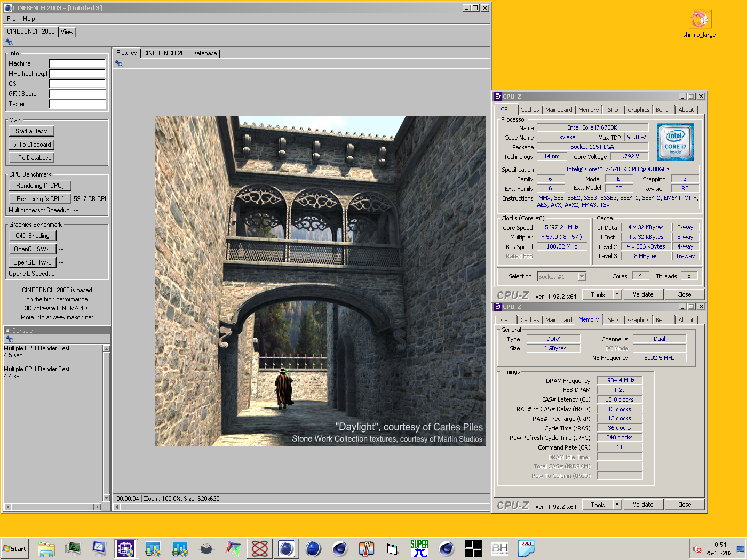Click console scrollbar up arrow
The height and width of the screenshot is (560, 747).
point(106,348)
